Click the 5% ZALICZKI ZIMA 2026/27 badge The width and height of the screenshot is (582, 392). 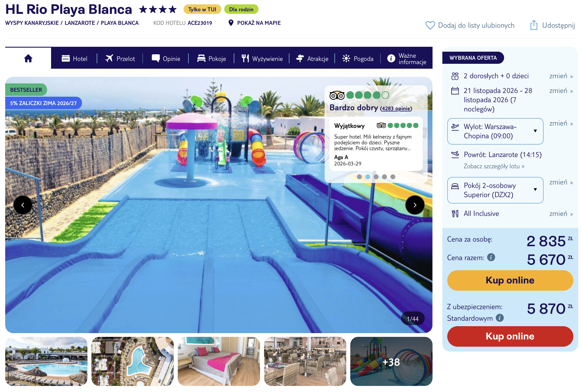(43, 103)
